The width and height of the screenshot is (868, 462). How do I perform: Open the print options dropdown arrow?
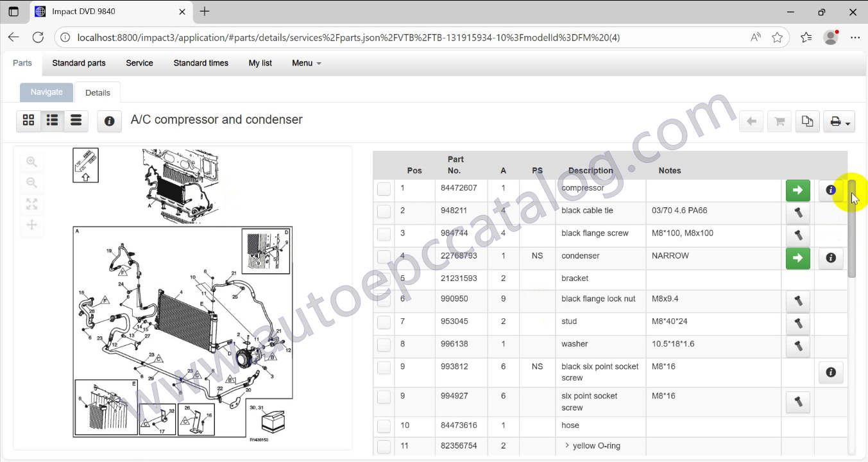[x=848, y=123]
